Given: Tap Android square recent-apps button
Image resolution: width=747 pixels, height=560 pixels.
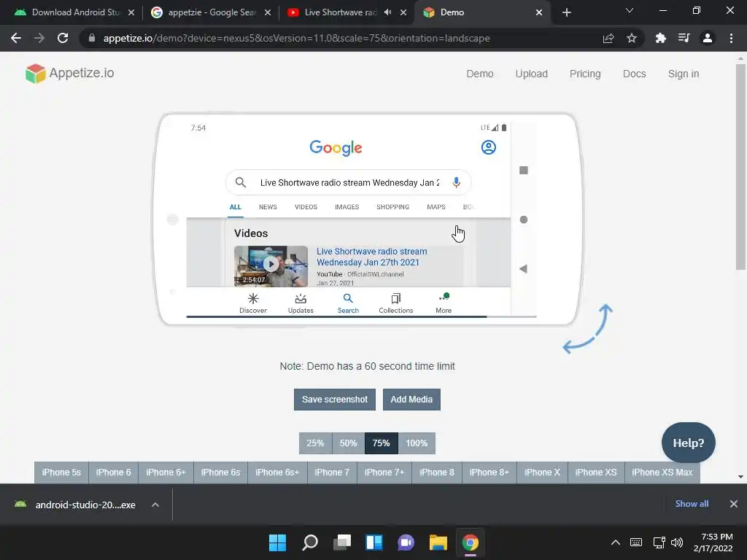Looking at the screenshot, I should tap(524, 170).
